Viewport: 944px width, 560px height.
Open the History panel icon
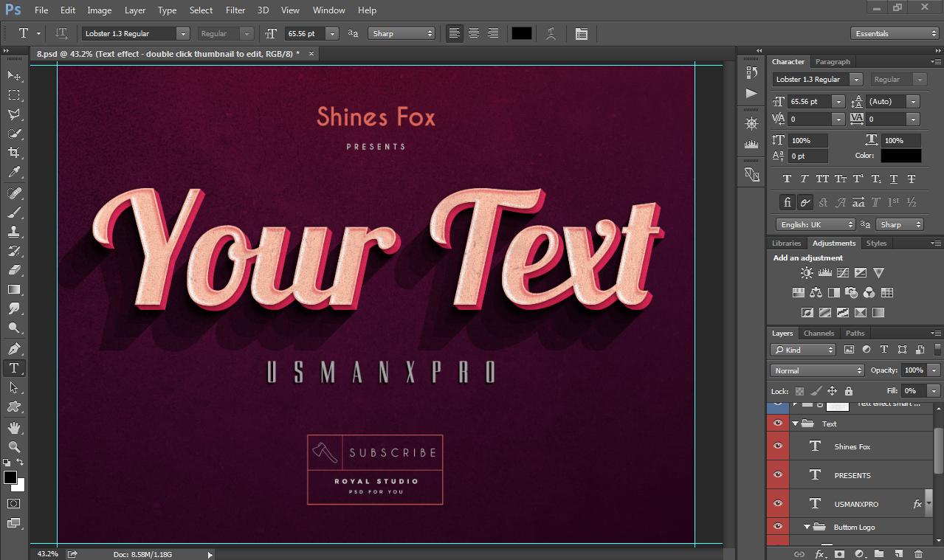[x=751, y=72]
